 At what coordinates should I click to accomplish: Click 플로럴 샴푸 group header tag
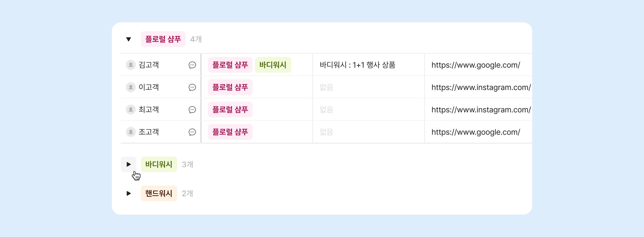click(163, 39)
